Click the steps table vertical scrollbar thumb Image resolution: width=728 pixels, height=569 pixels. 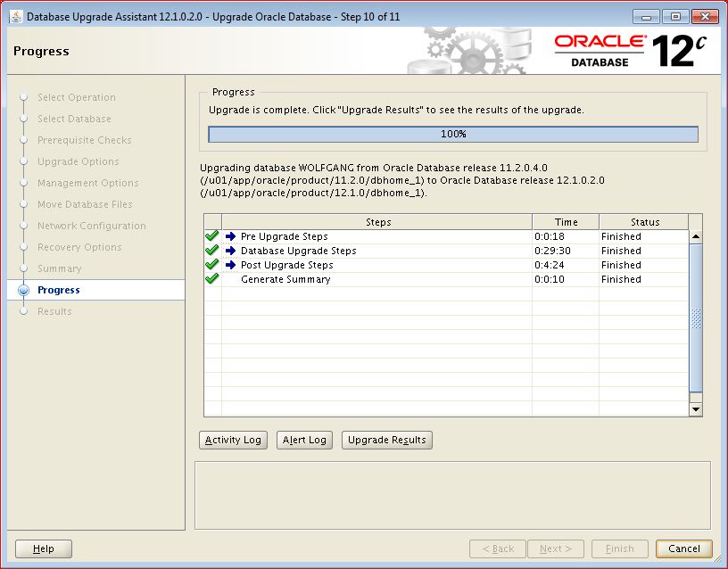[x=696, y=318]
